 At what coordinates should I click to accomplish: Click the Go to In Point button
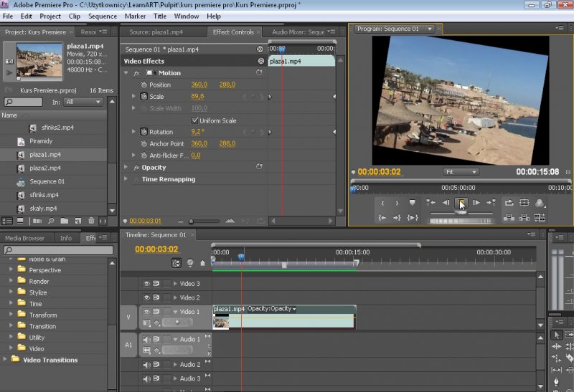430,203
